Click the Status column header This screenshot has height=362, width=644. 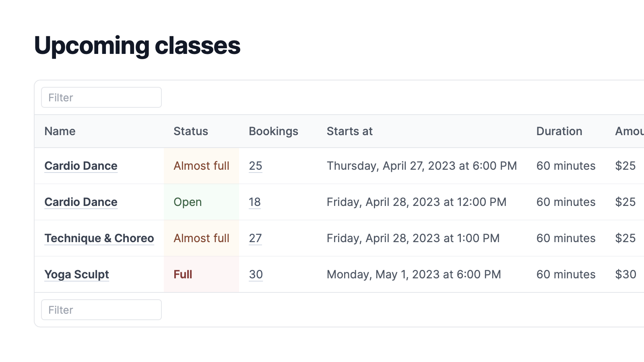coord(190,131)
